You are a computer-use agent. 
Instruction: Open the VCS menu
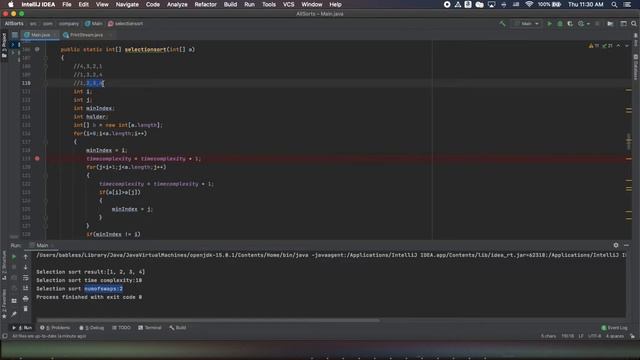pyautogui.click(x=289, y=4)
